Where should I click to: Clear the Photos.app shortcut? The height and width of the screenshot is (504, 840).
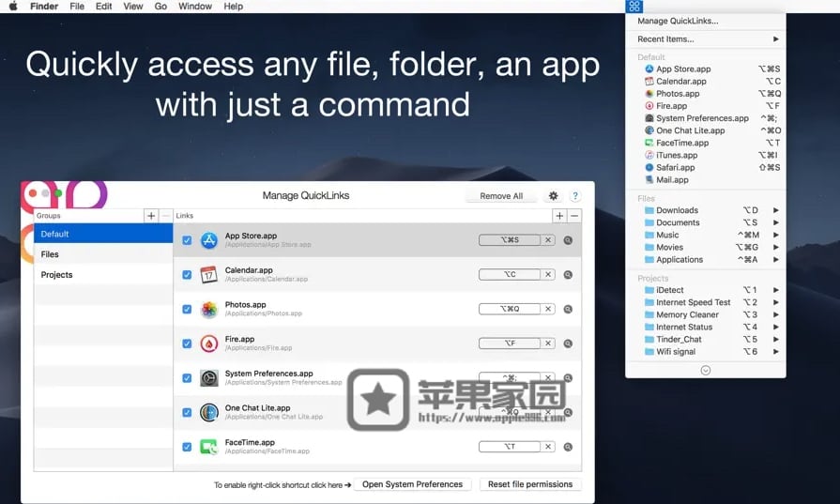coord(548,309)
